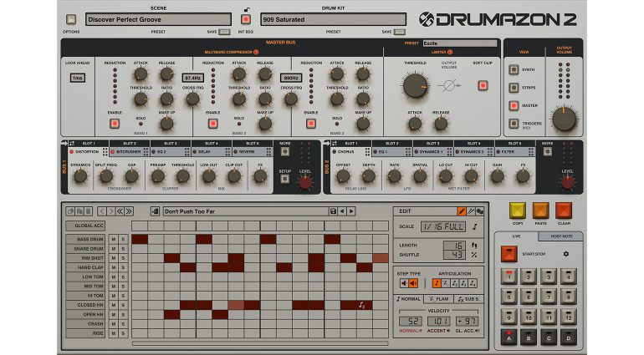Click the 890Hz crossover frequency display
Screen dimensions: 644x355
[x=291, y=78]
